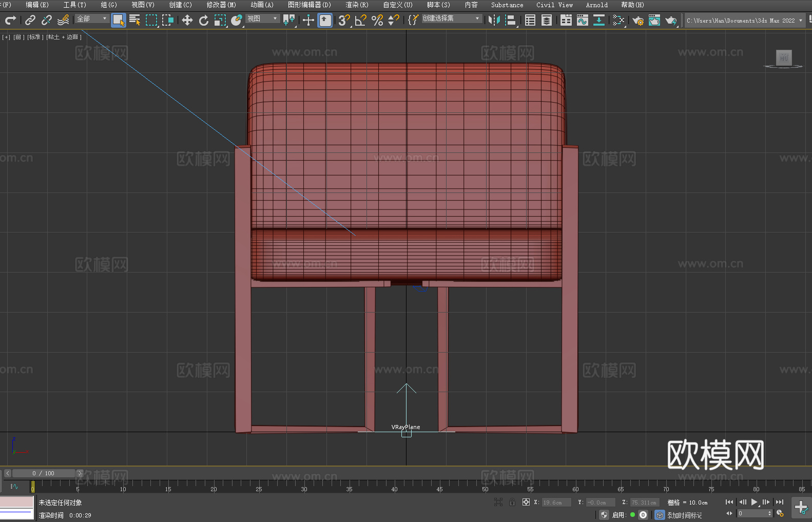812x522 pixels.
Task: Click Edit Named Selection Sets icon
Action: click(413, 20)
